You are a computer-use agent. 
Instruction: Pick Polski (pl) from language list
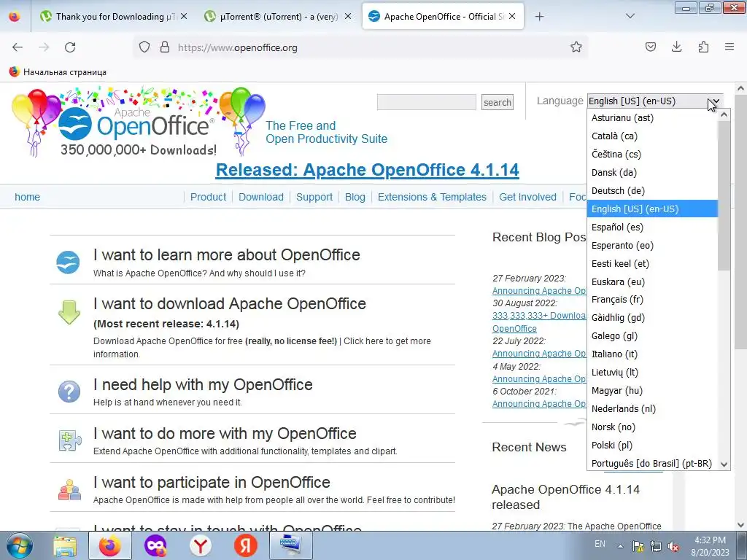click(x=652, y=446)
